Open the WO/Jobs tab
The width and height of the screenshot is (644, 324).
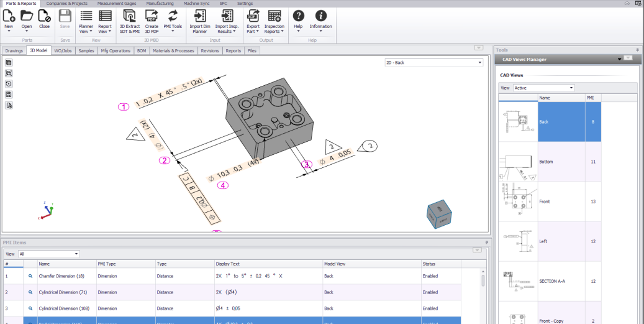63,50
